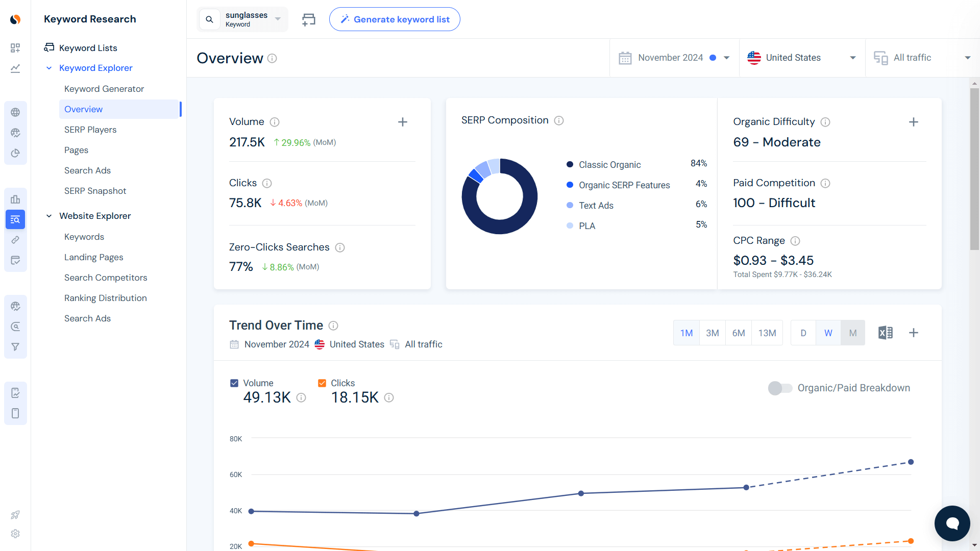This screenshot has height=551, width=980.
Task: Select the 13M time range tab
Action: (767, 333)
